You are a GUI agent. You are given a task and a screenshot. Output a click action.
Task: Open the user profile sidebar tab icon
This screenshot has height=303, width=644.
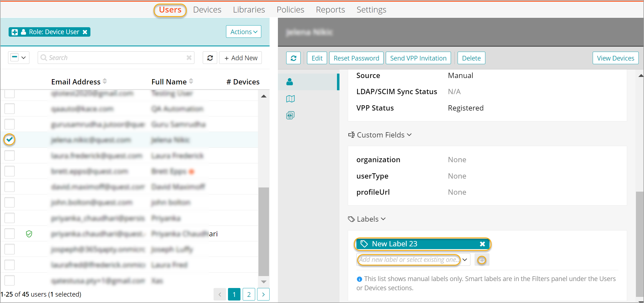(x=290, y=82)
